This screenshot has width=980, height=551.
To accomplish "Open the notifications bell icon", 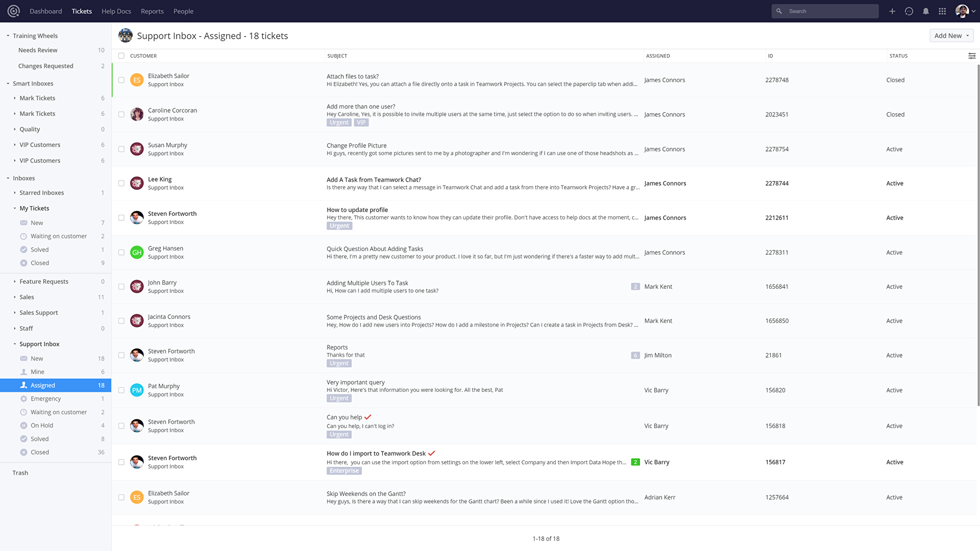I will [926, 11].
